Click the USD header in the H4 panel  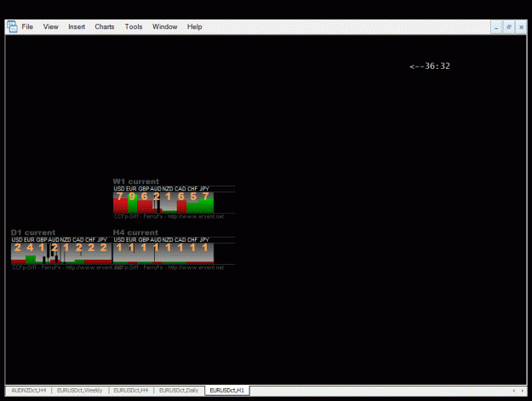pos(119,240)
